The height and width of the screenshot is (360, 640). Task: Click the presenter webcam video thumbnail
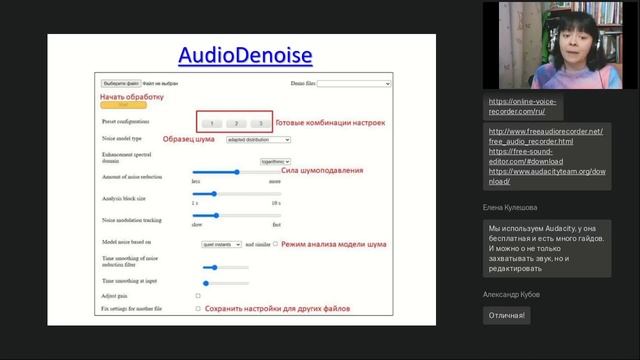[560, 45]
